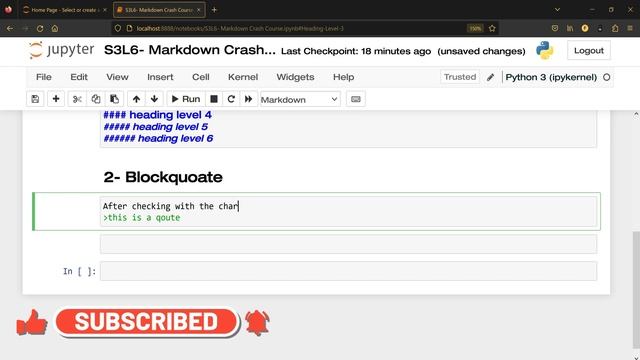
Task: Click the '###### heading level 6' line
Action: (158, 138)
